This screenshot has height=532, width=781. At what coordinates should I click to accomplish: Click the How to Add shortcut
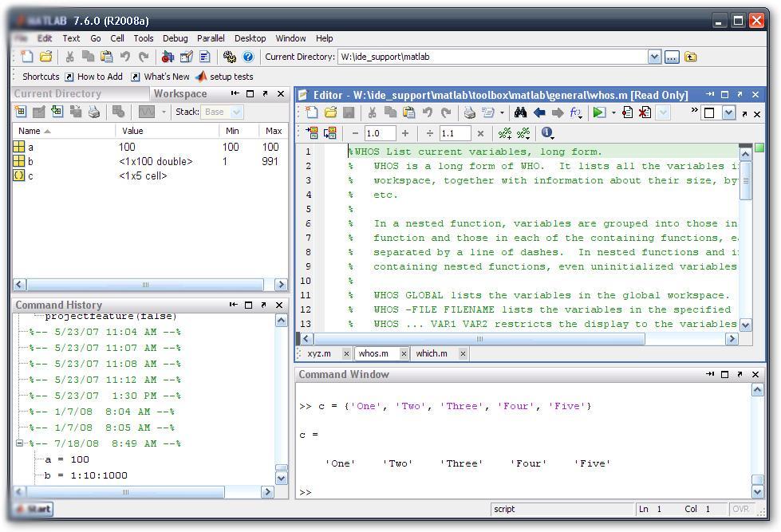(94, 77)
